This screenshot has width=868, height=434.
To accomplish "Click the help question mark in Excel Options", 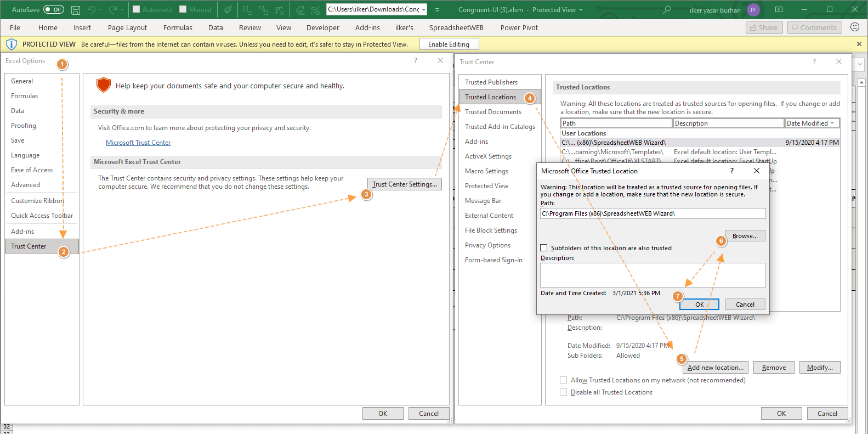I will [x=416, y=61].
